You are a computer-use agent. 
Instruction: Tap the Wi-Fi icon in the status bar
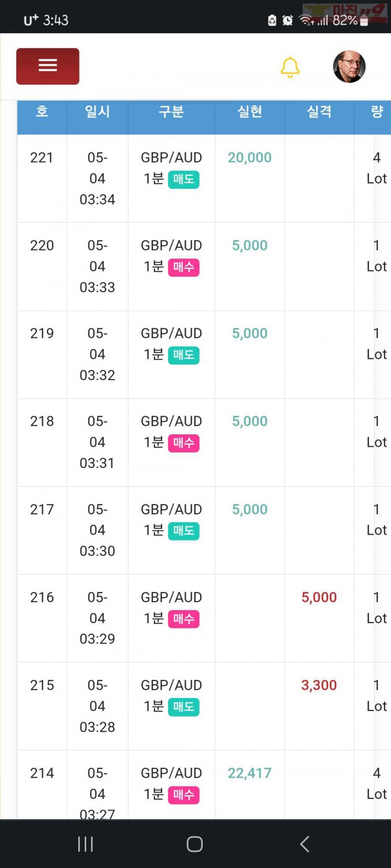[306, 20]
